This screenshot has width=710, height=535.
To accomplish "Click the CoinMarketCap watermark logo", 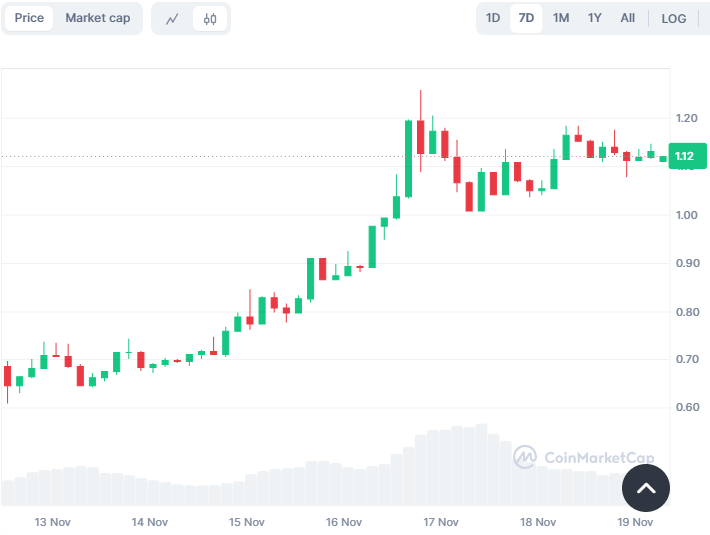I will coord(584,458).
